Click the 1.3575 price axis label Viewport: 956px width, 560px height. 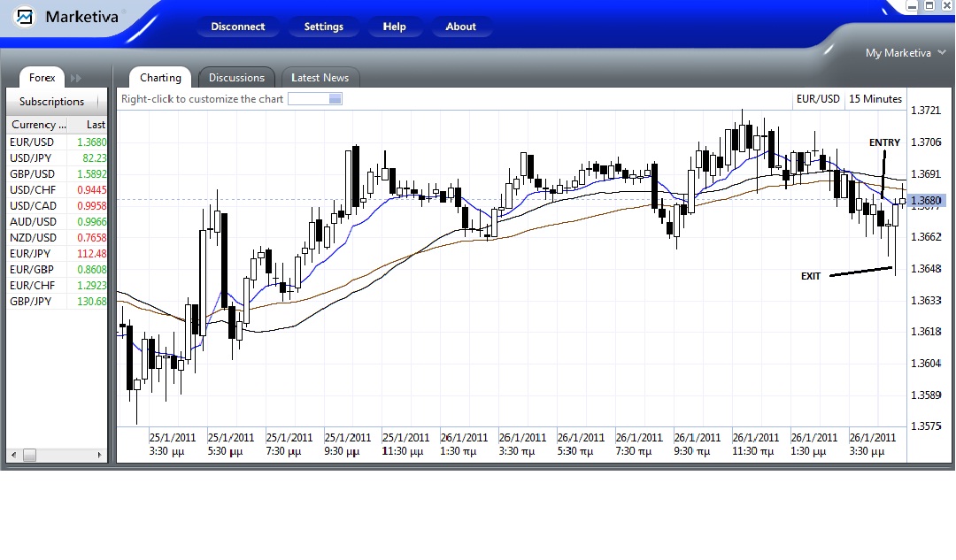(926, 426)
